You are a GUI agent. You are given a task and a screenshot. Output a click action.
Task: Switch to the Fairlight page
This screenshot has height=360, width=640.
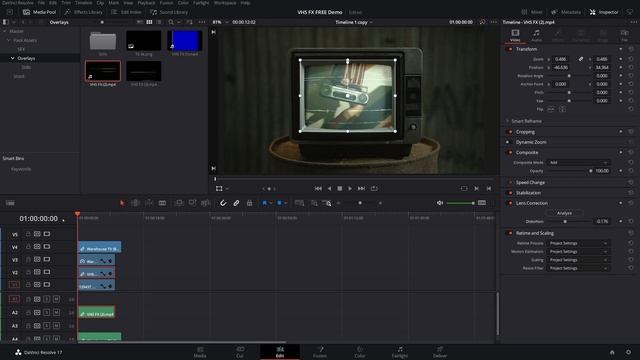[400, 352]
